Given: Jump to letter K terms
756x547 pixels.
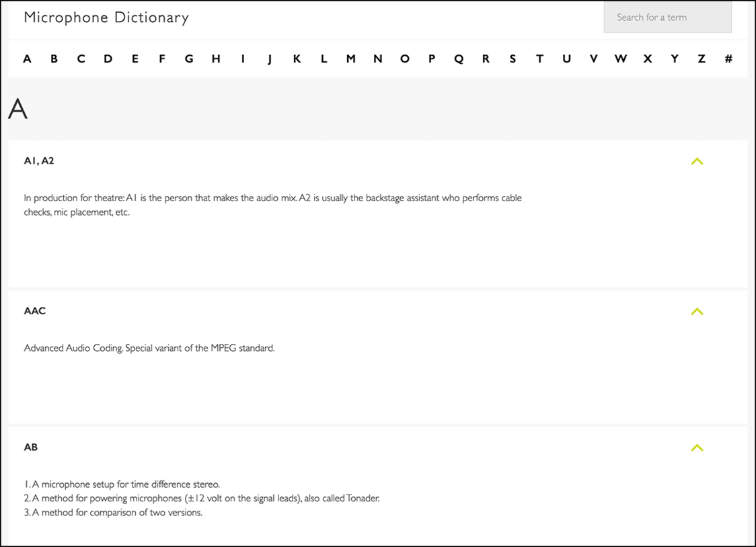Looking at the screenshot, I should (297, 59).
